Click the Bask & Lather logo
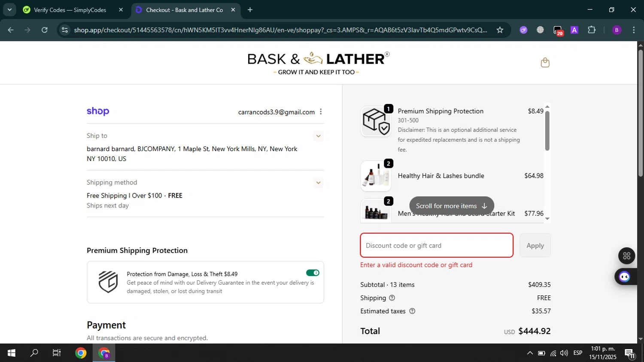 click(x=318, y=63)
